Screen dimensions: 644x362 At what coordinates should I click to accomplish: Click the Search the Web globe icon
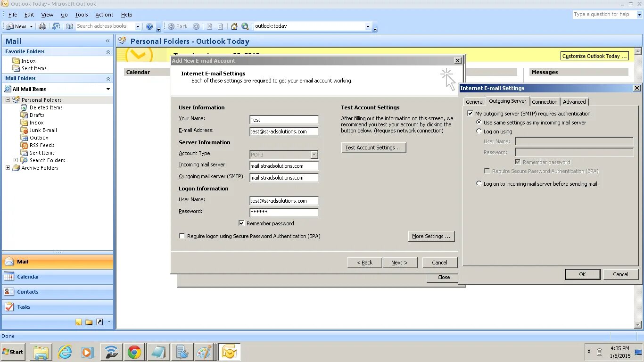pos(245,26)
